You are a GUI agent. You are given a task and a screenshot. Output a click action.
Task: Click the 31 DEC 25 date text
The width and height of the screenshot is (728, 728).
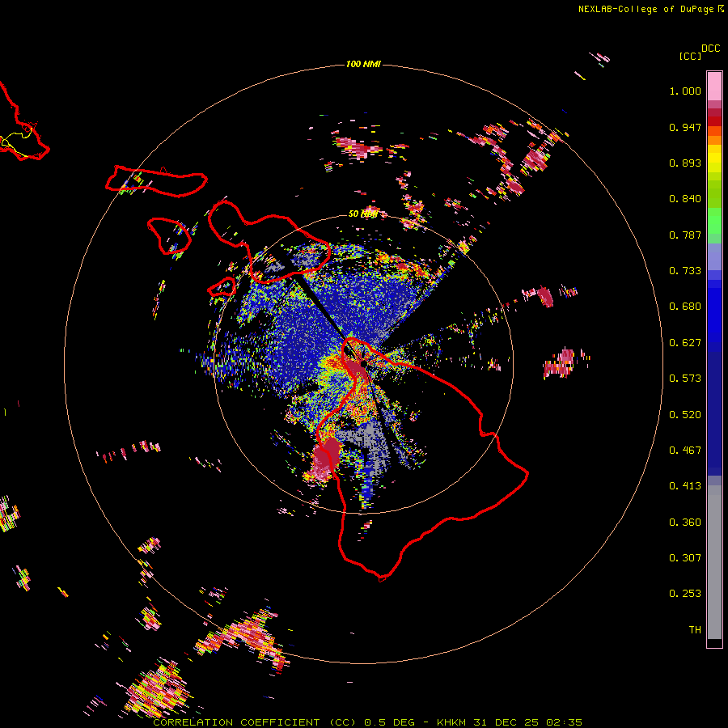click(506, 722)
